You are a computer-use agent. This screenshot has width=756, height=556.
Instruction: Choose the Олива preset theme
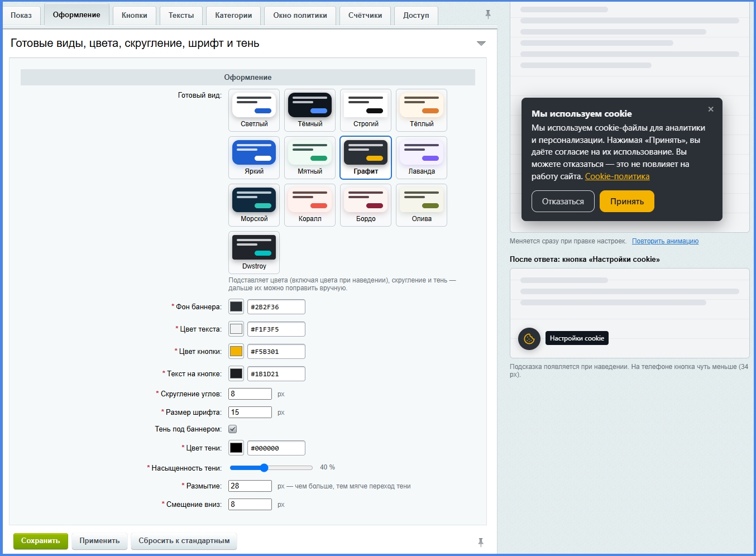(x=422, y=205)
